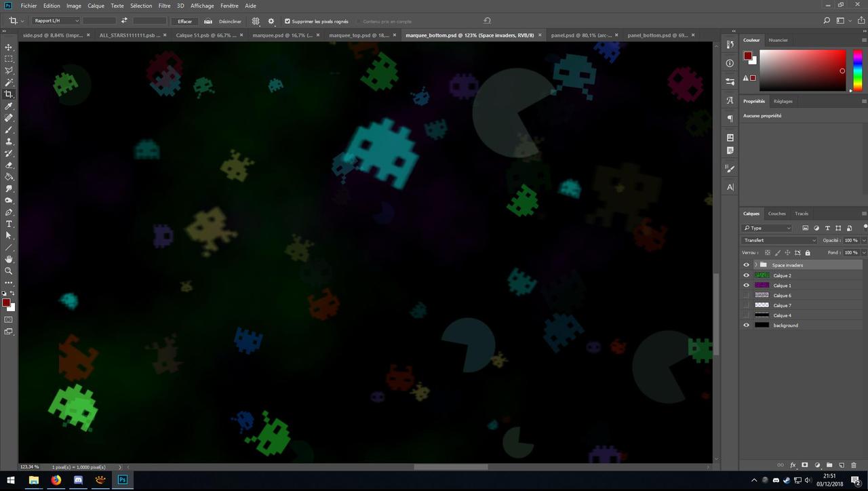The image size is (868, 491).
Task: Select the Hand tool
Action: coord(9,259)
